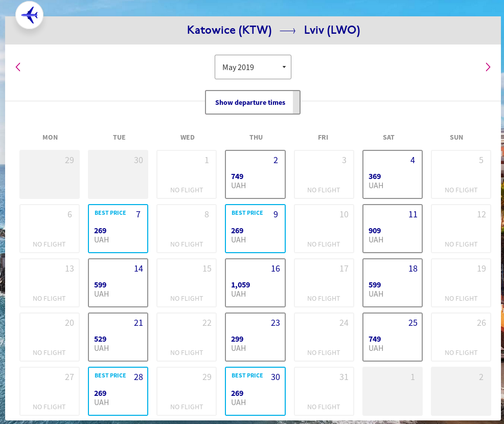This screenshot has height=424, width=504.
Task: Go to previous month with left arrow
Action: pyautogui.click(x=18, y=67)
